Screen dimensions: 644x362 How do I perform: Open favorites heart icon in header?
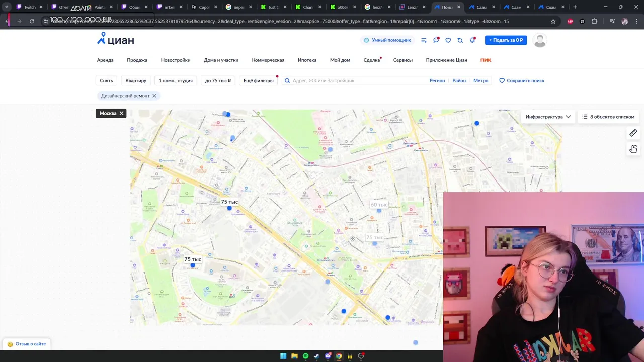click(x=448, y=40)
